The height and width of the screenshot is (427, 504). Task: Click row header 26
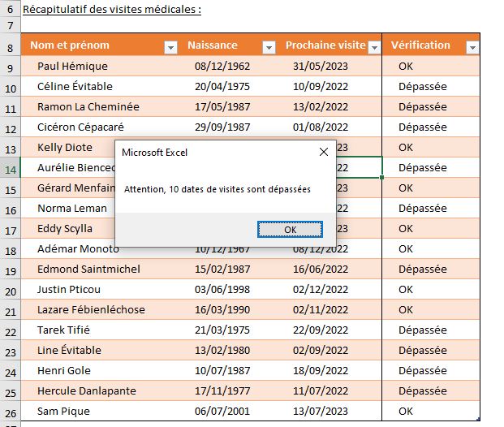[x=10, y=412]
